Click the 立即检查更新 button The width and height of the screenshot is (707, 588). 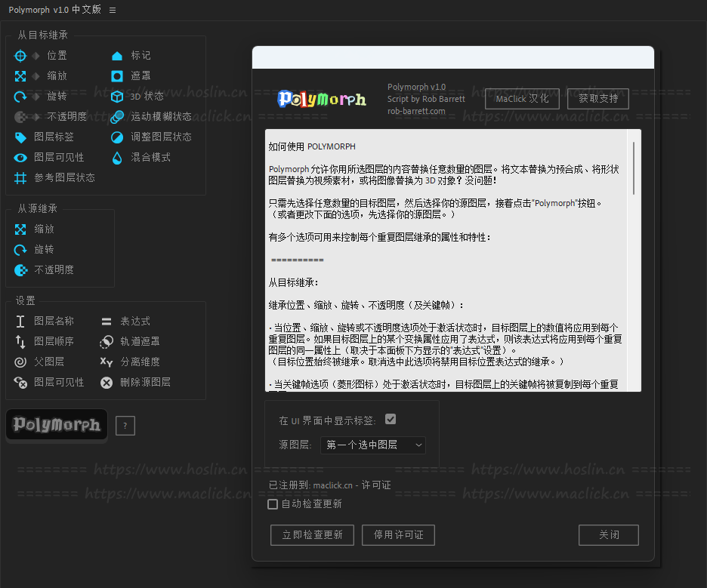pos(312,535)
